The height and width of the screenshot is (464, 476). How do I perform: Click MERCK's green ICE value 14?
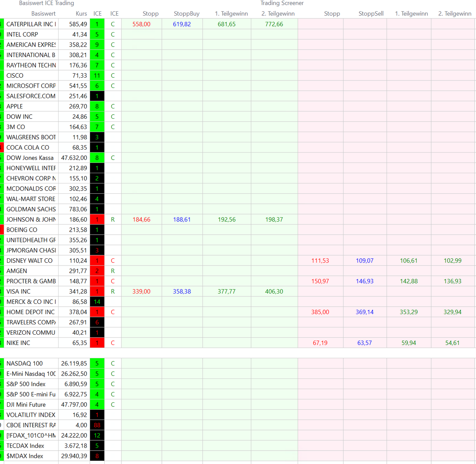coord(97,302)
